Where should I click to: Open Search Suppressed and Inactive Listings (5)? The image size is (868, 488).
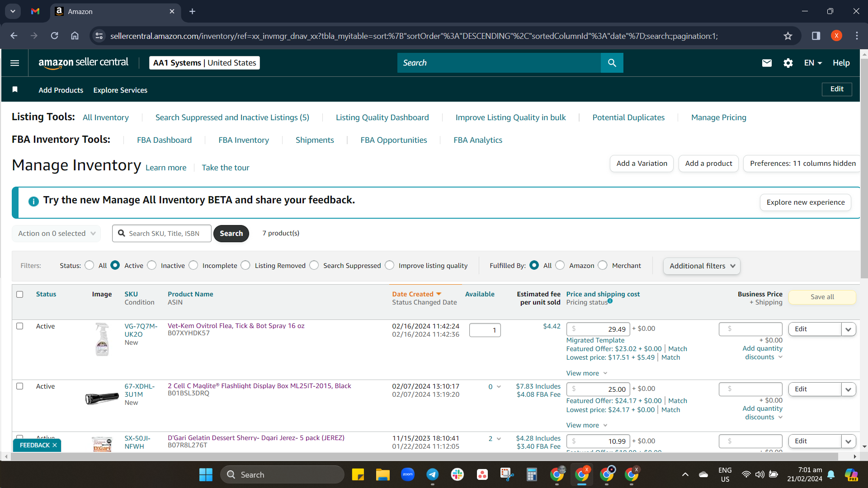point(232,117)
